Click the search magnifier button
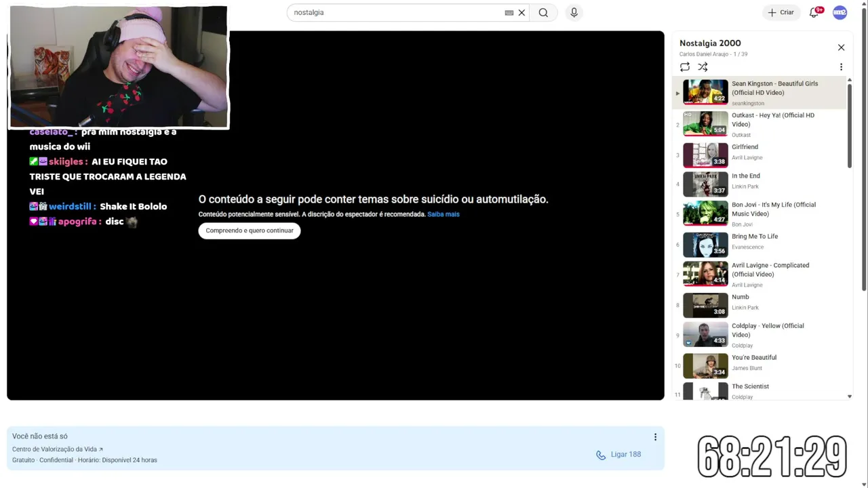 (543, 12)
